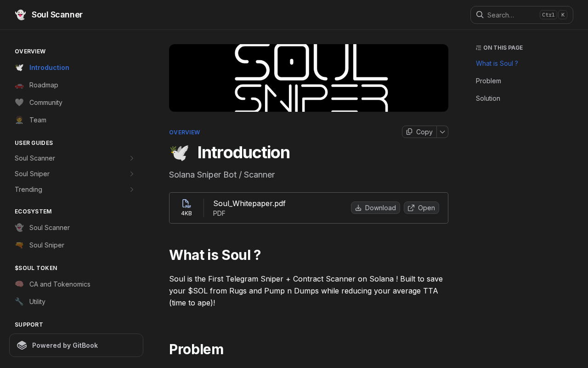Click the car icon beside Roadmap

point(19,85)
